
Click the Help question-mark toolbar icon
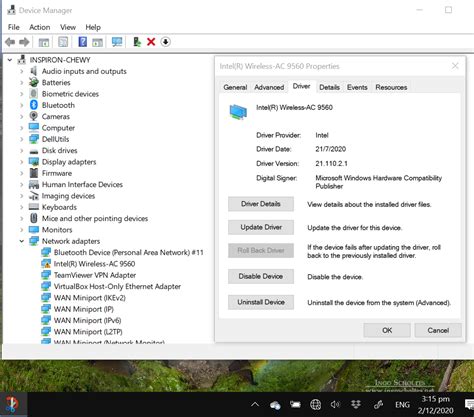(82, 42)
